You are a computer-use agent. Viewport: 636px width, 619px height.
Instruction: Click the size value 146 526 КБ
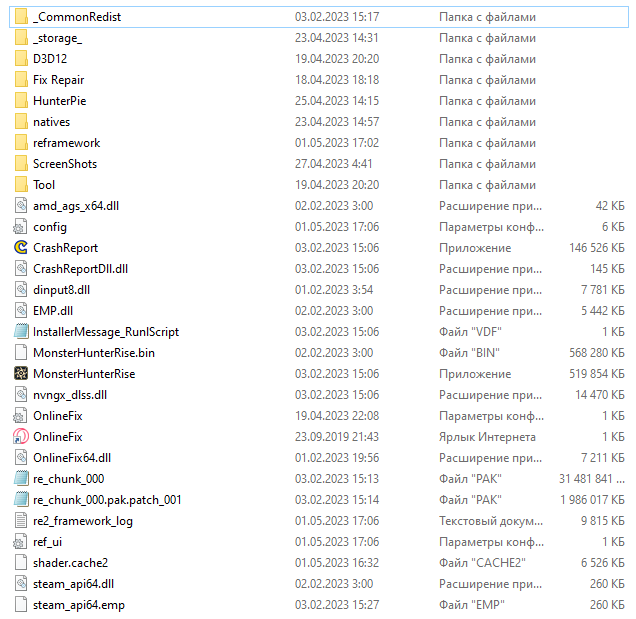[597, 248]
